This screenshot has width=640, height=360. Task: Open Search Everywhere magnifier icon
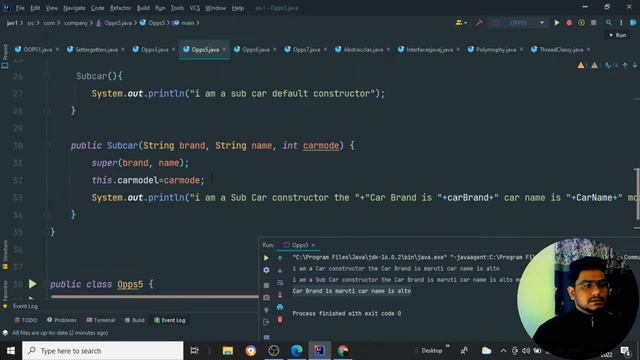[609, 23]
